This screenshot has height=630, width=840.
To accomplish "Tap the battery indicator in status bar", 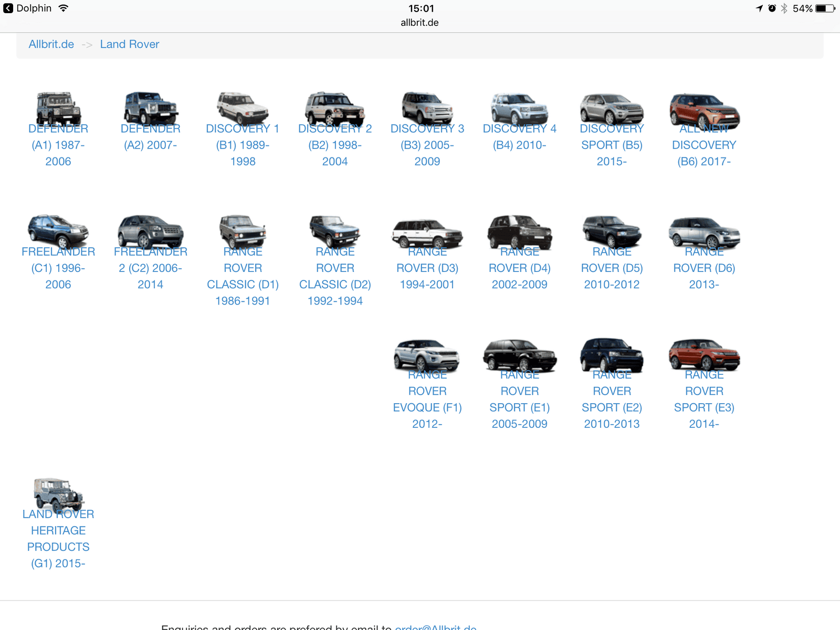I will (x=825, y=8).
